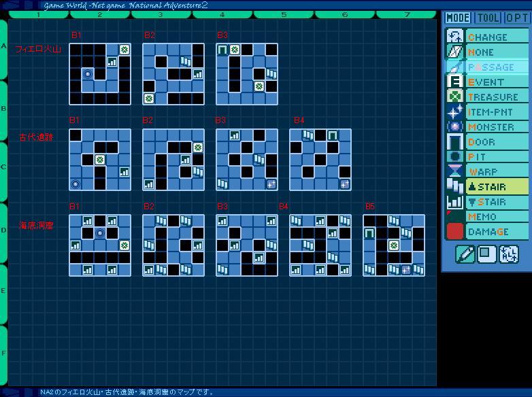Click monster tile in 海底洞窟 B1 map
The height and width of the screenshot is (397, 532).
[100, 233]
